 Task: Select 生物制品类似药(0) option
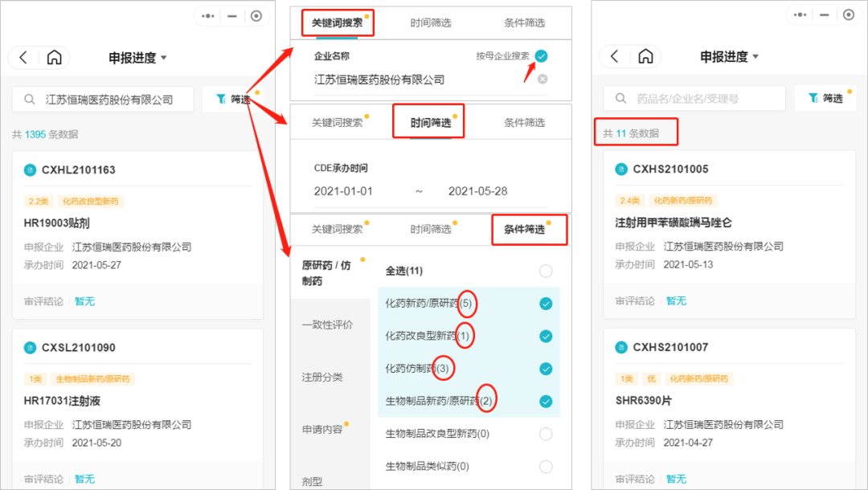click(546, 467)
